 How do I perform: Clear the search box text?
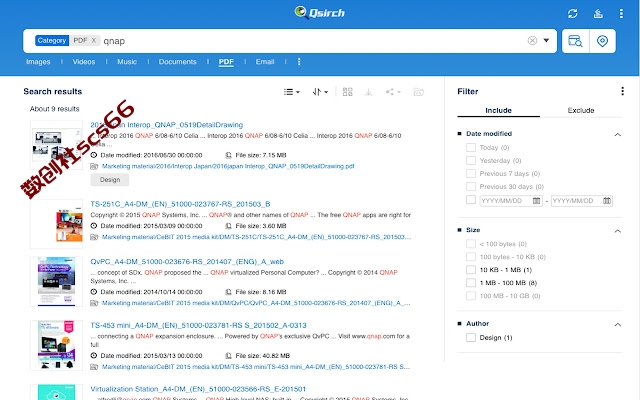(532, 40)
